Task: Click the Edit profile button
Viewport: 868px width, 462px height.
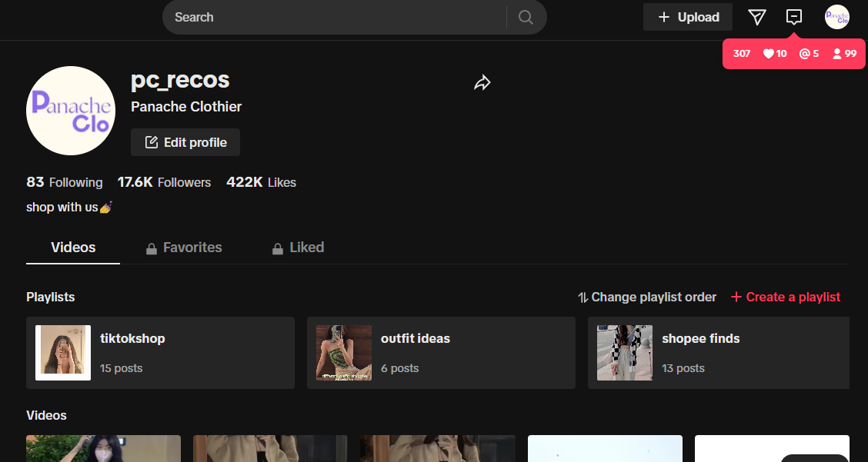Action: (x=185, y=142)
